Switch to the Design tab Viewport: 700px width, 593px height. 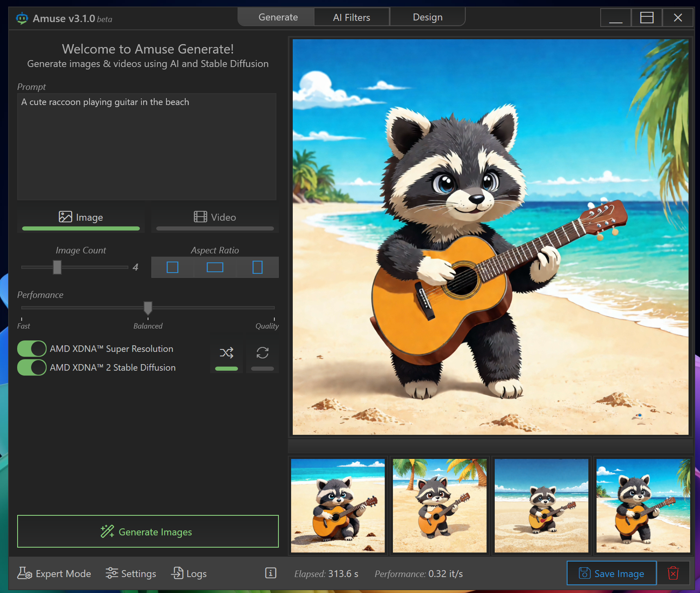tap(428, 18)
